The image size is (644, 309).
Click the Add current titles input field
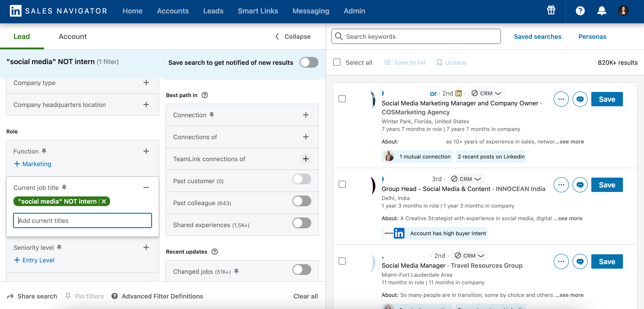coord(82,220)
